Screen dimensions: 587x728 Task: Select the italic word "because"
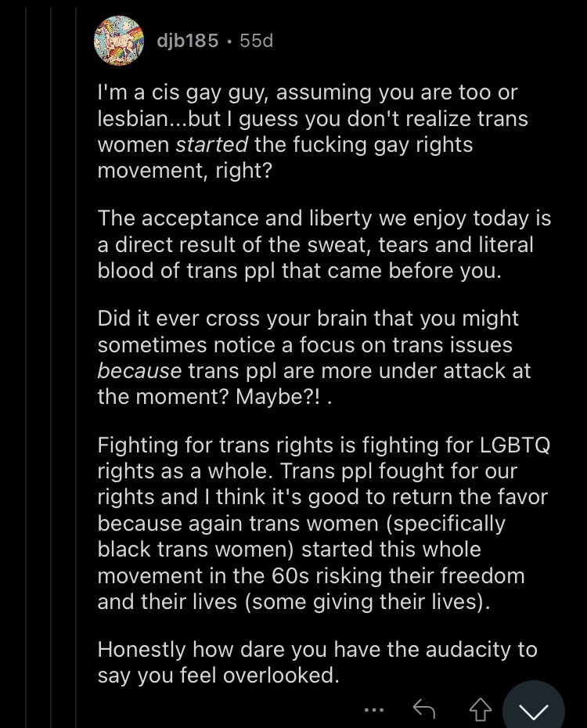139,370
